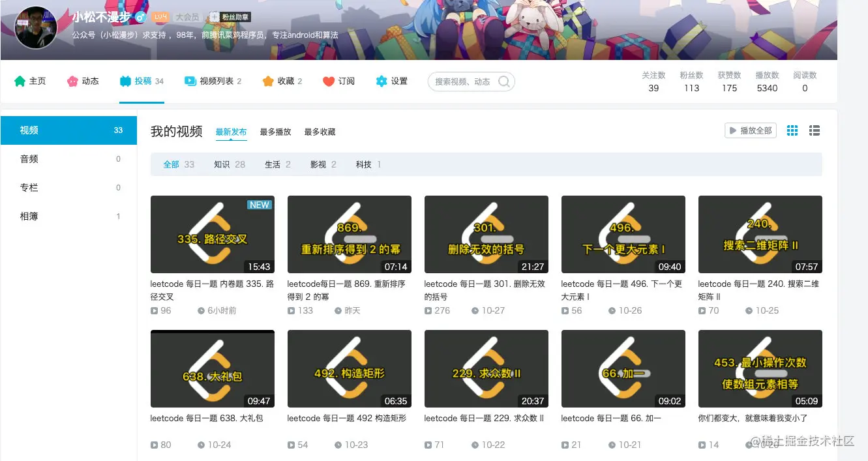
Task: Click the pink flower 动态 icon
Action: click(x=72, y=82)
